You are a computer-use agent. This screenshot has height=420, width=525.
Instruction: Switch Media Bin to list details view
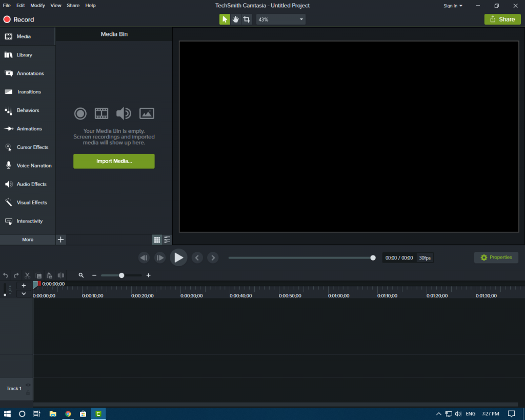[167, 239]
